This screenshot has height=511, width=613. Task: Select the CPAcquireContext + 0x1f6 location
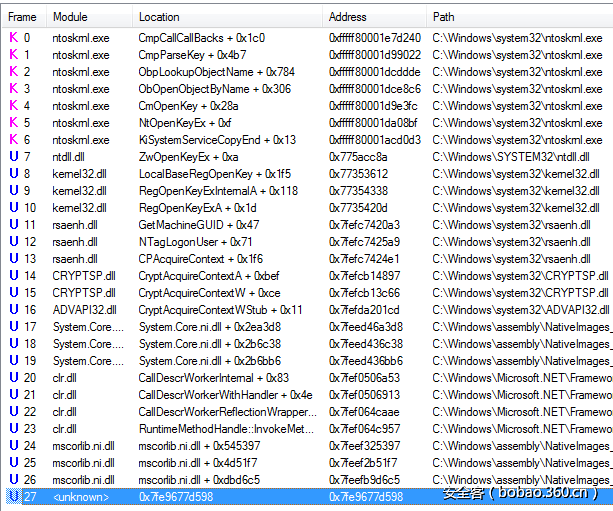tap(201, 259)
